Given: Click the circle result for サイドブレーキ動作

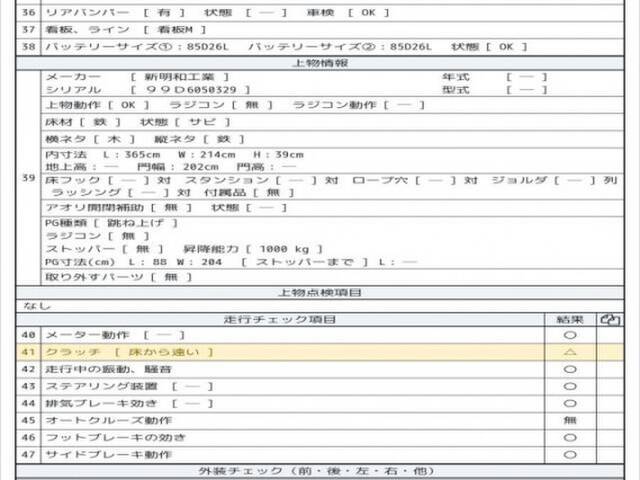Looking at the screenshot, I should (x=570, y=455).
